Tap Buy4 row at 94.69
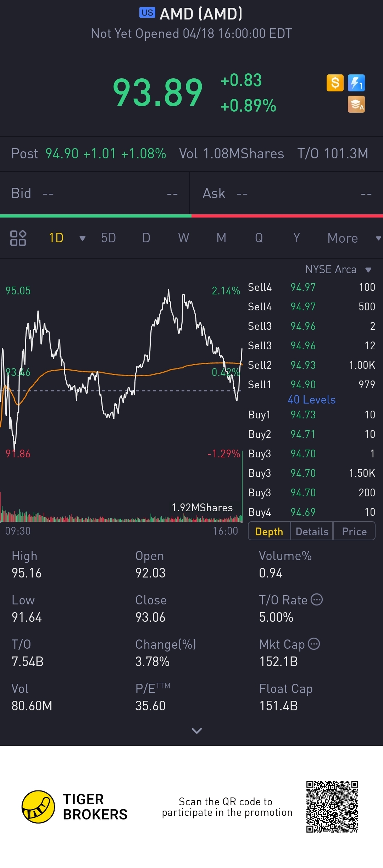Viewport: 383px width, 868px height. [x=312, y=512]
